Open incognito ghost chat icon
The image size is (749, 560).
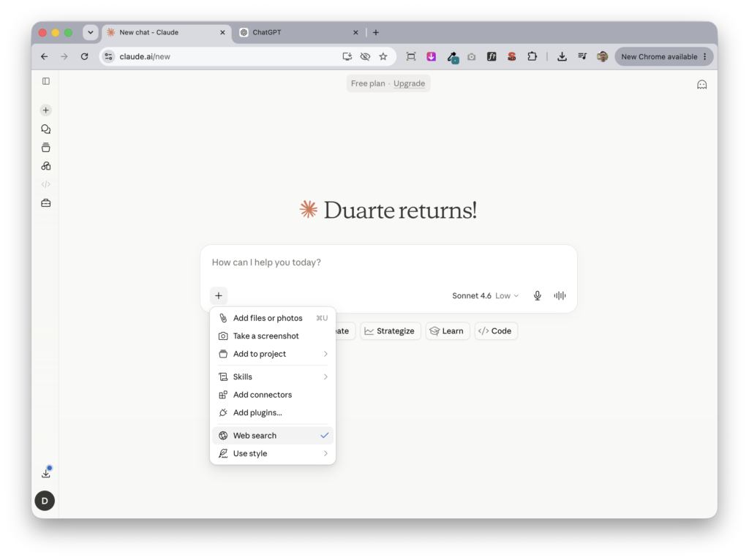(x=701, y=85)
